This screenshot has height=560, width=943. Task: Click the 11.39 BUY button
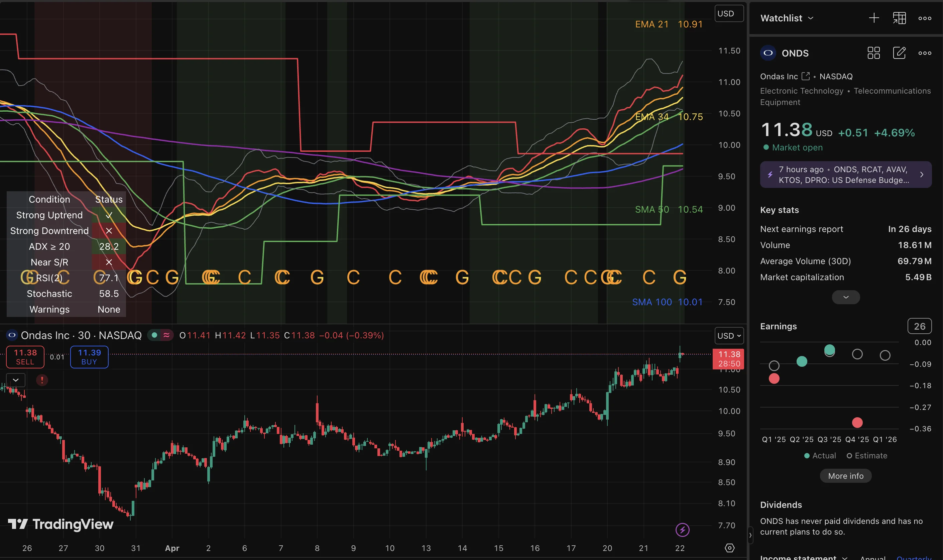pyautogui.click(x=89, y=357)
